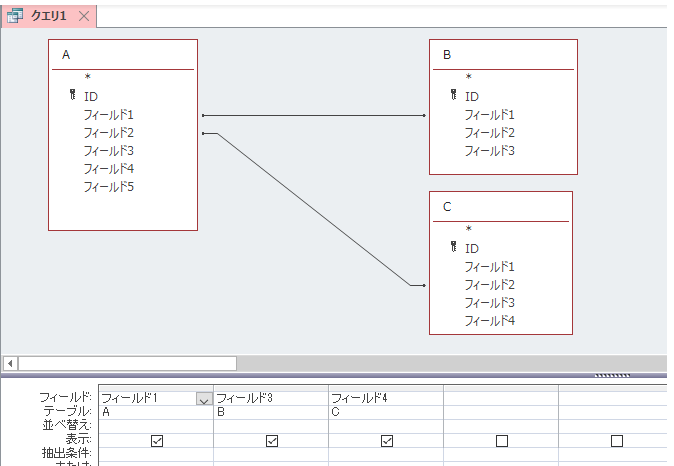
Task: Select フィールド1 in table A
Action: (108, 115)
